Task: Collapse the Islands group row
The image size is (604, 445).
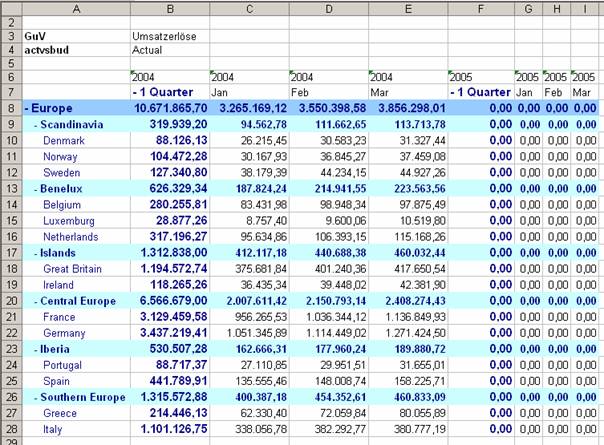Action: [37, 252]
